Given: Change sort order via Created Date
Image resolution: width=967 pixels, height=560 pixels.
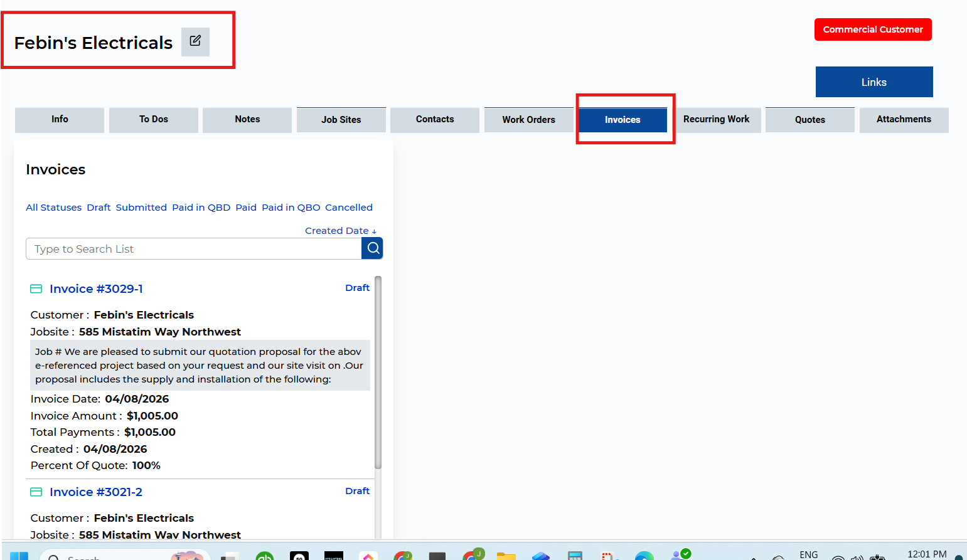Looking at the screenshot, I should point(340,231).
